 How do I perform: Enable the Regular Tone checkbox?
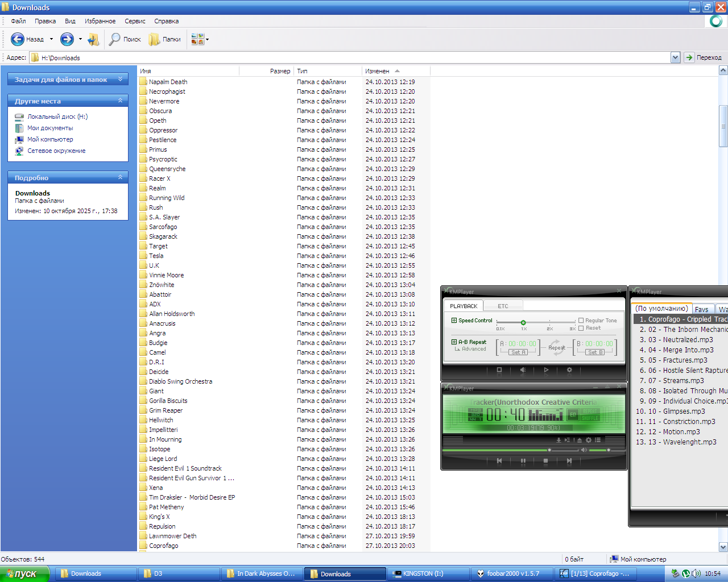click(581, 321)
